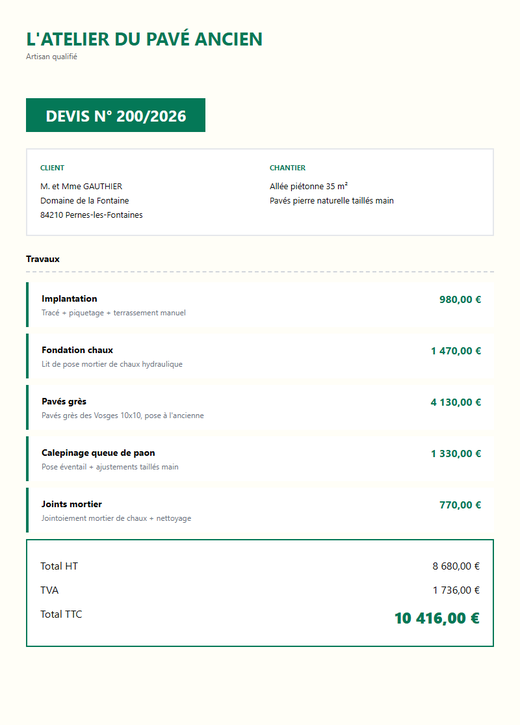
Task: Click the L'ATELIER DU PAVÉ ANCIEN company title
Action: click(144, 39)
